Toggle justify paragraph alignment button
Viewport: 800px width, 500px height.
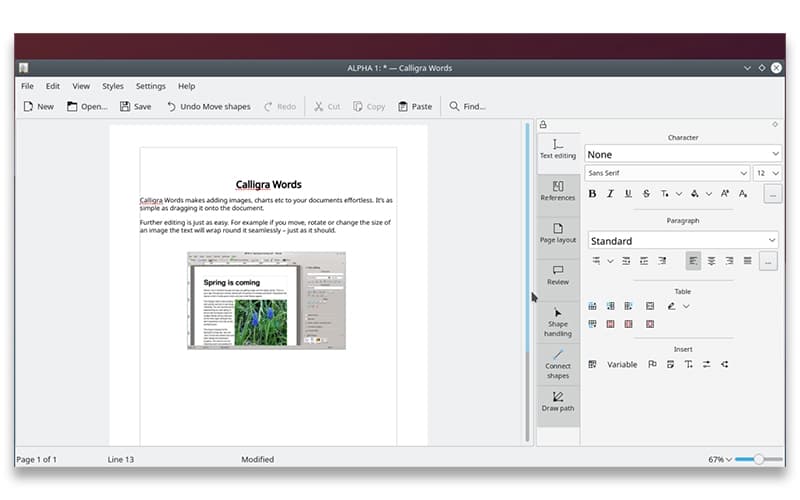[x=747, y=261]
